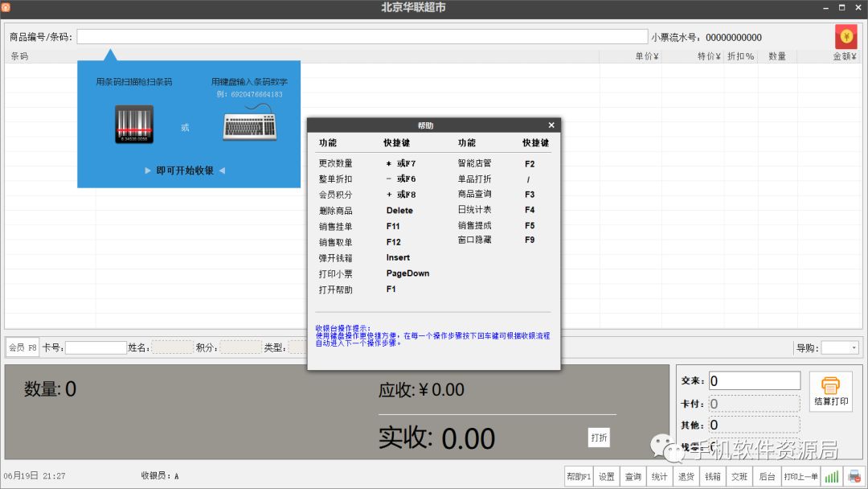Click the 实收: 0.00 total
The height and width of the screenshot is (489, 868).
tap(436, 438)
